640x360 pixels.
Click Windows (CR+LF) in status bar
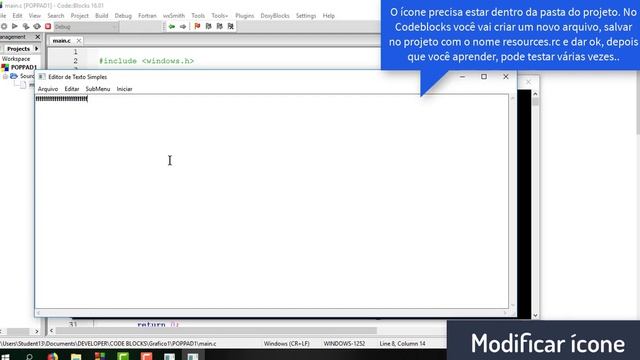point(287,344)
